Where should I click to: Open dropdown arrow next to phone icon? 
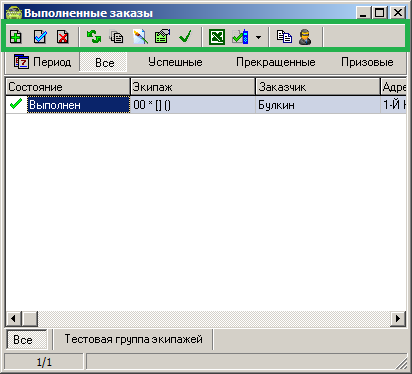click(258, 37)
